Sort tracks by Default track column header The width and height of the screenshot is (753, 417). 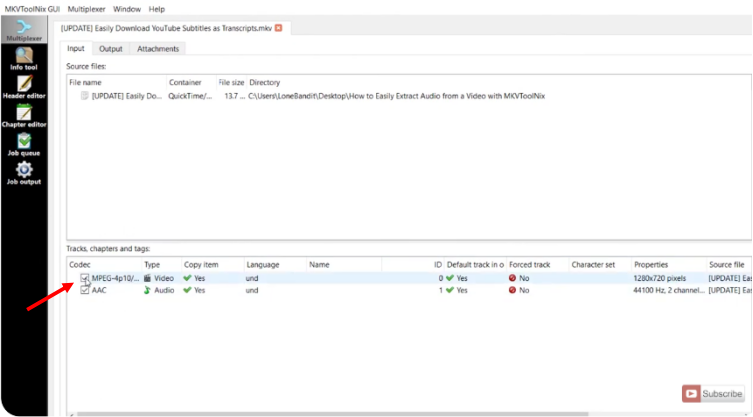[475, 265]
